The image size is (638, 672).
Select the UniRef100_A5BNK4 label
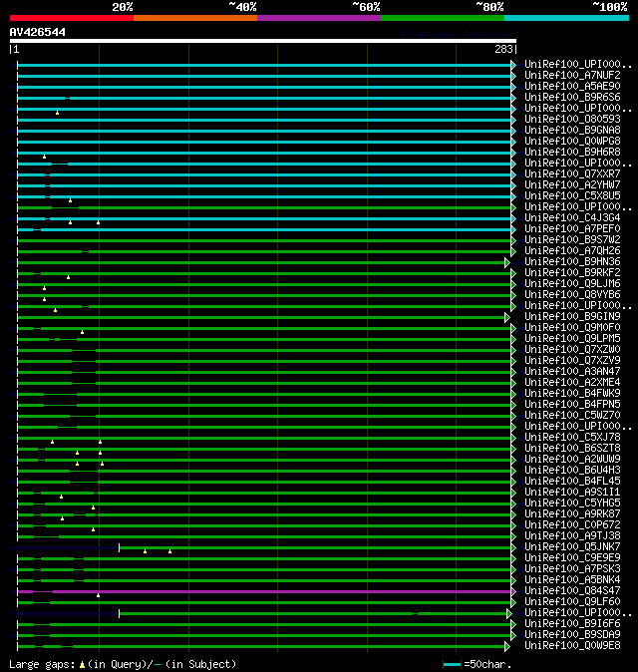(572, 580)
